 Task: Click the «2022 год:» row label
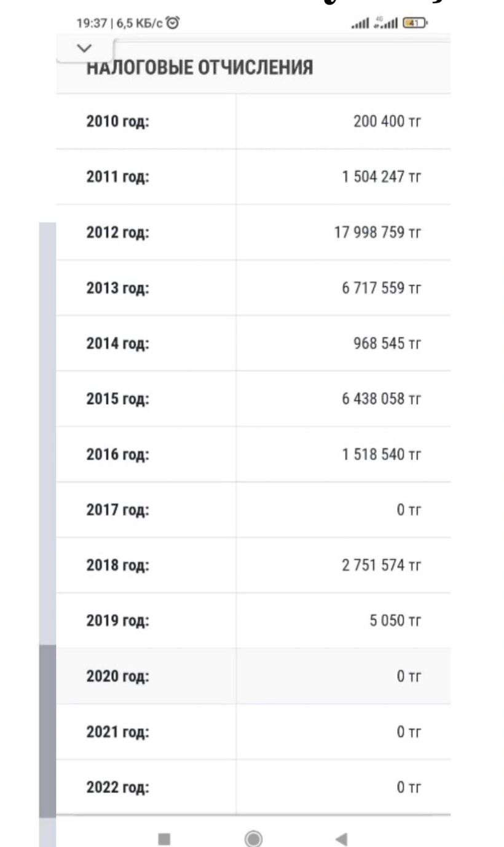click(x=118, y=787)
